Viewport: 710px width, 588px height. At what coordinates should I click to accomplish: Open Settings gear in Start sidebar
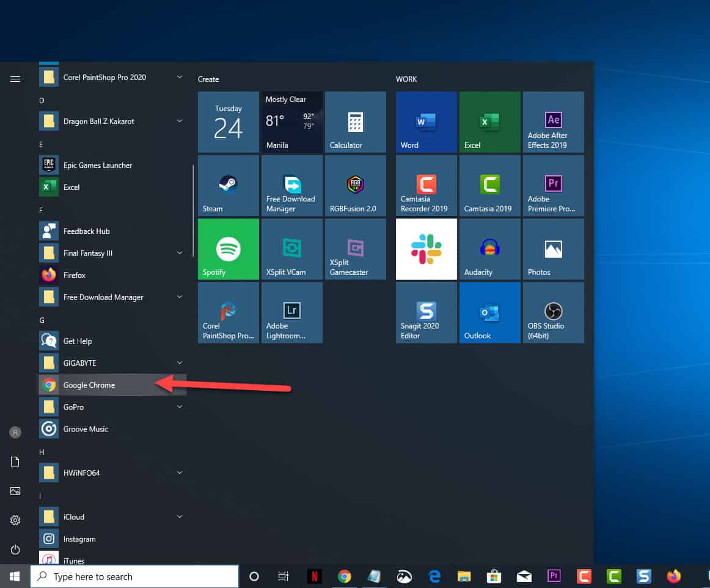point(15,520)
